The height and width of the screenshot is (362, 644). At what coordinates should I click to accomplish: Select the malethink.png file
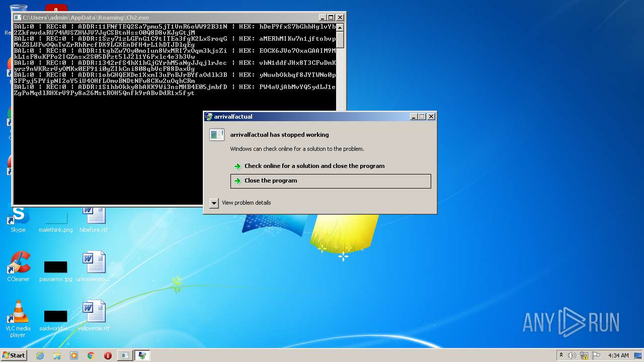tap(55, 223)
